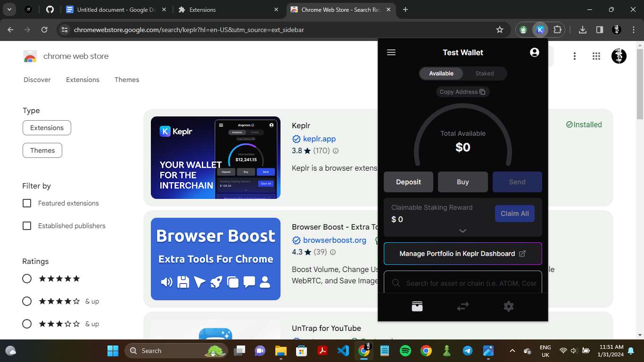Open the Keplr account profile icon
The width and height of the screenshot is (644, 362).
[534, 52]
